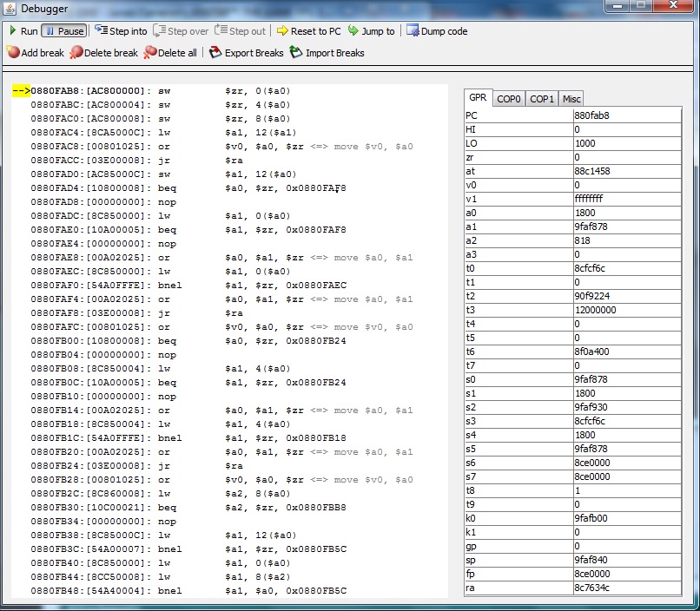This screenshot has width=700, height=611.
Task: Toggle the Pause button
Action: 63,31
